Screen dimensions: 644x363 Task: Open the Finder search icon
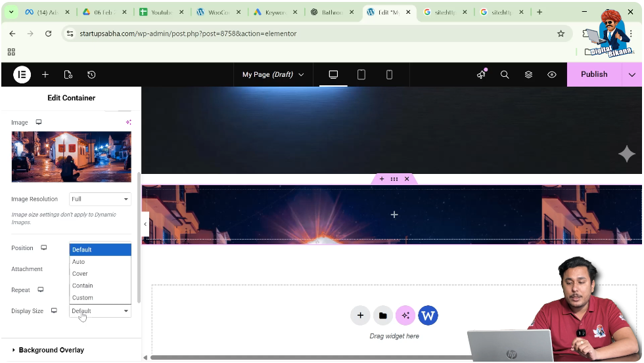pyautogui.click(x=505, y=75)
